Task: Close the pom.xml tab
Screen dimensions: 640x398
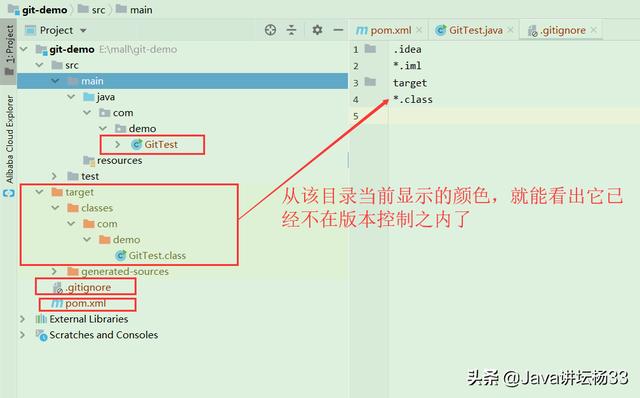Action: tap(419, 30)
